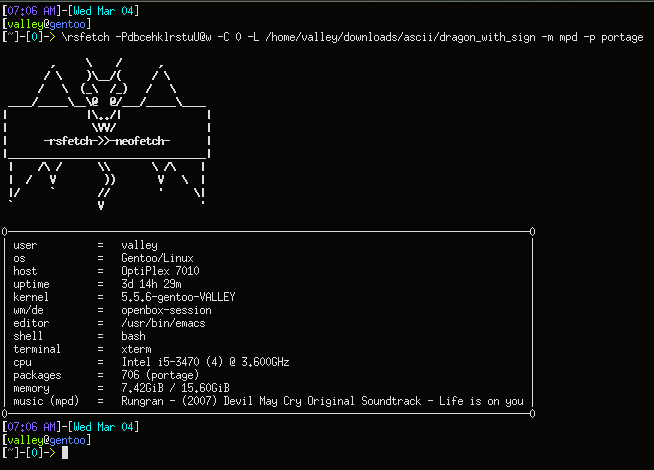Viewport: 654px width, 470px height.
Task: Click the 'packages' label
Action: 37,375
